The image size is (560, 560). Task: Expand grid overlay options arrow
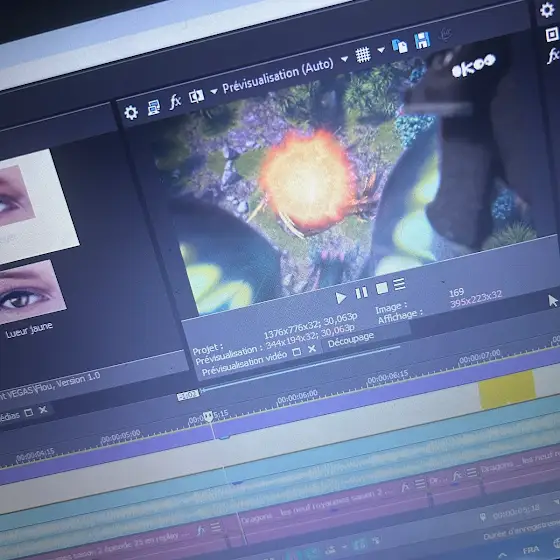(x=381, y=50)
